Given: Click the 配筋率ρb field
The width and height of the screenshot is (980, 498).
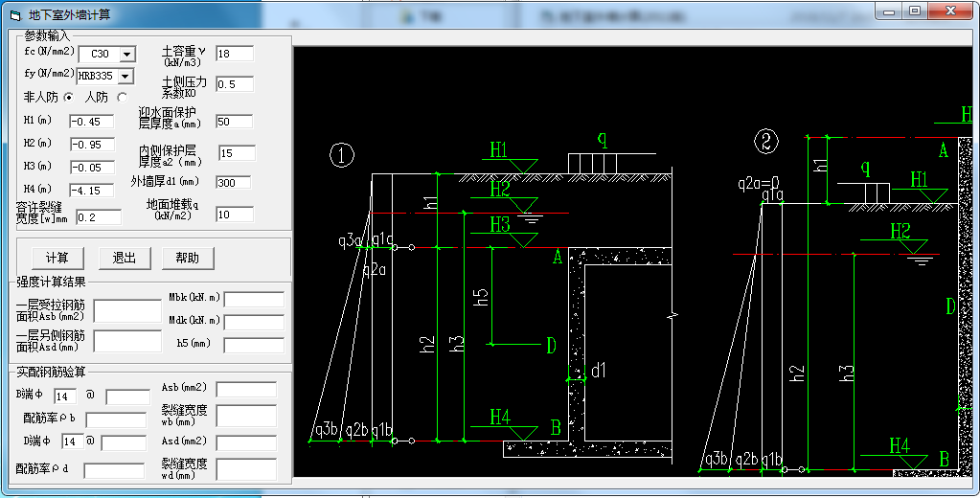Looking at the screenshot, I should tap(116, 419).
